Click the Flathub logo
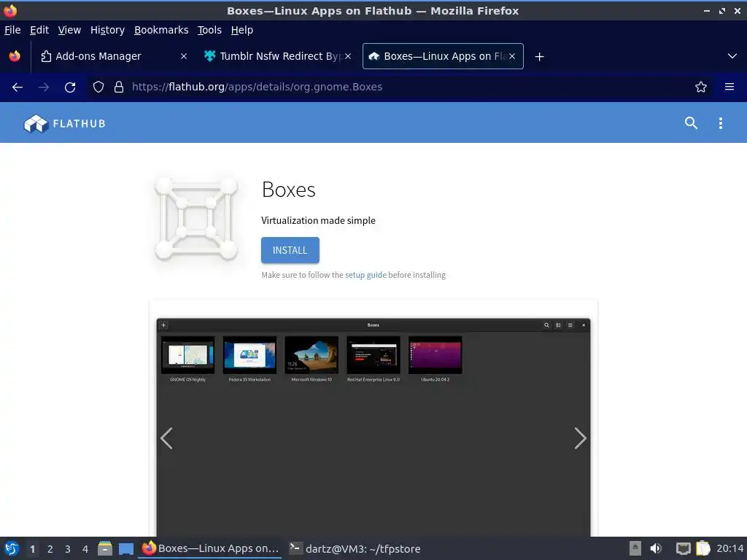Viewport: 747px width, 560px height. pos(65,124)
